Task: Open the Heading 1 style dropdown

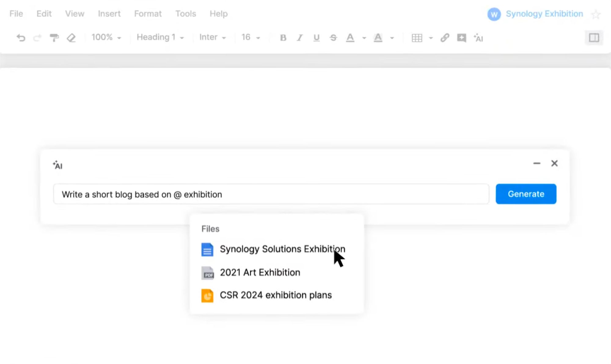Action: pyautogui.click(x=160, y=37)
